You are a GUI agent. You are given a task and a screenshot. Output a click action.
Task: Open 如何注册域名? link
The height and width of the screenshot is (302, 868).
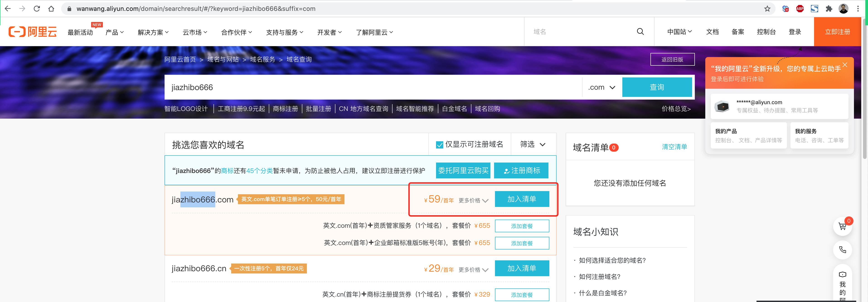(599, 277)
